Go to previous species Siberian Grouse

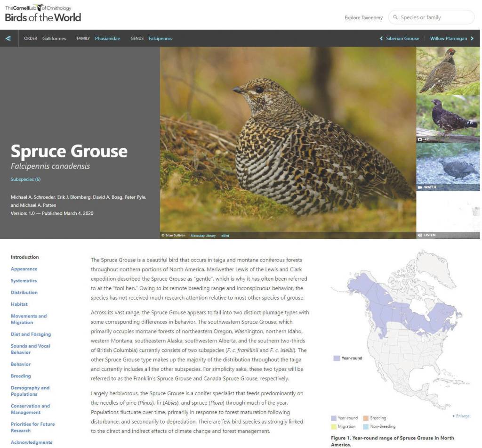pos(400,39)
